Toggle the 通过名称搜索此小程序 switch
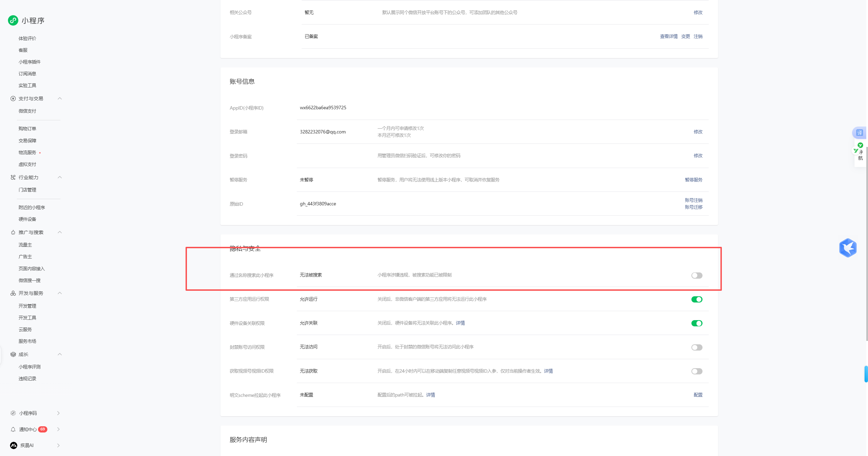 click(x=697, y=276)
